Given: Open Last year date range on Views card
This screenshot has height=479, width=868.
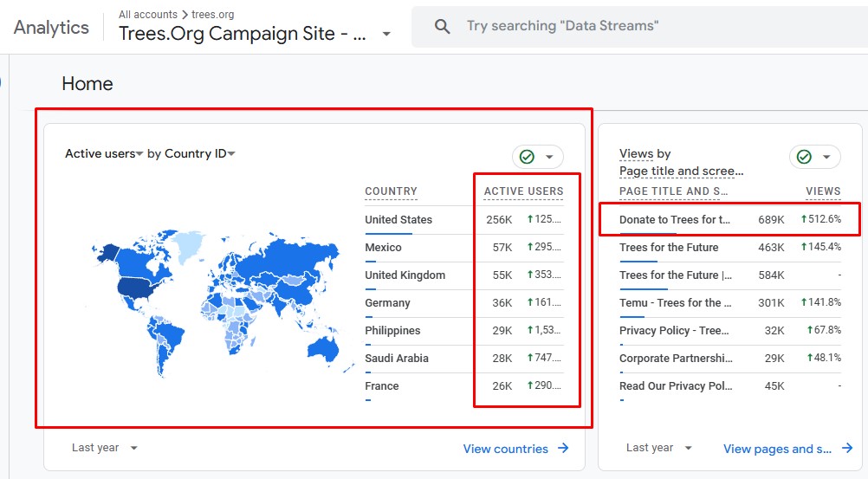Looking at the screenshot, I should click(x=658, y=448).
